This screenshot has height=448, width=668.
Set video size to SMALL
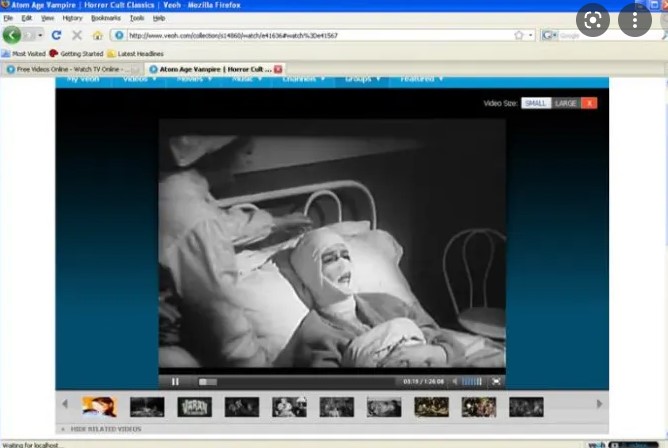coord(536,103)
